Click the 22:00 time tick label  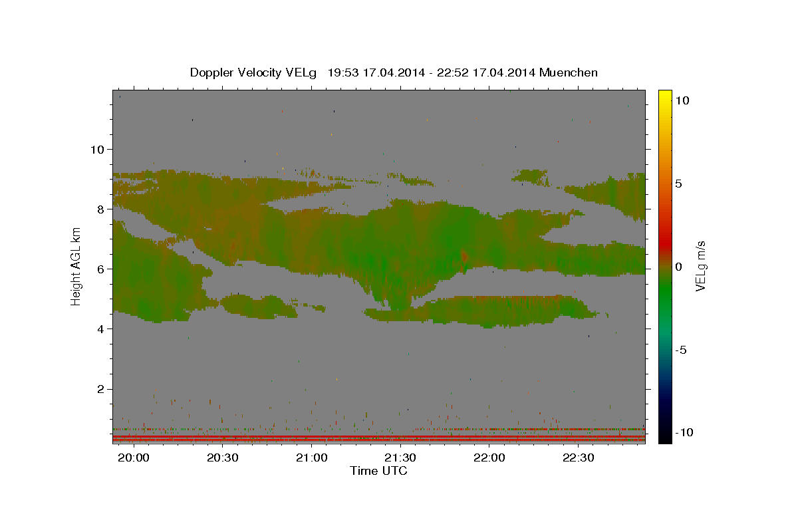coord(489,458)
